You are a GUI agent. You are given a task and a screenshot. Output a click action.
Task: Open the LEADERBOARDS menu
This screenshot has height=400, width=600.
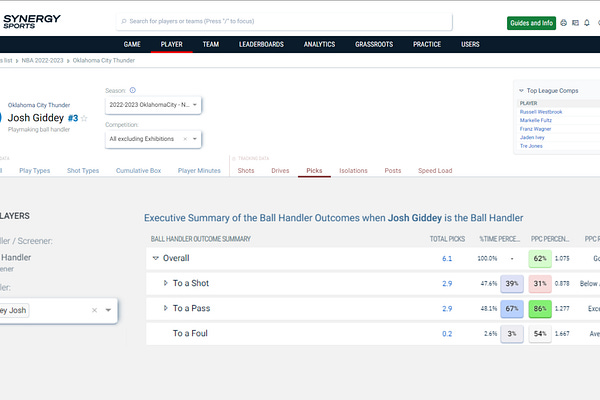pyautogui.click(x=261, y=44)
